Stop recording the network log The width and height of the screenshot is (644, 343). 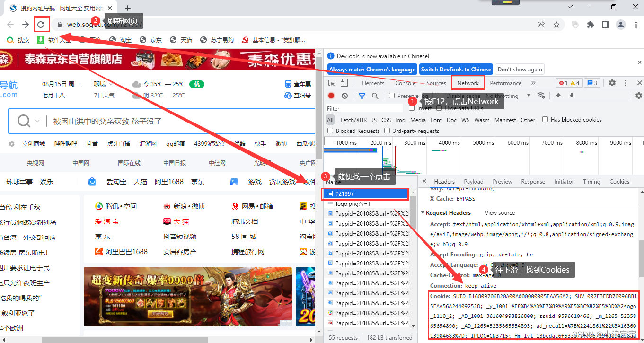(x=331, y=96)
